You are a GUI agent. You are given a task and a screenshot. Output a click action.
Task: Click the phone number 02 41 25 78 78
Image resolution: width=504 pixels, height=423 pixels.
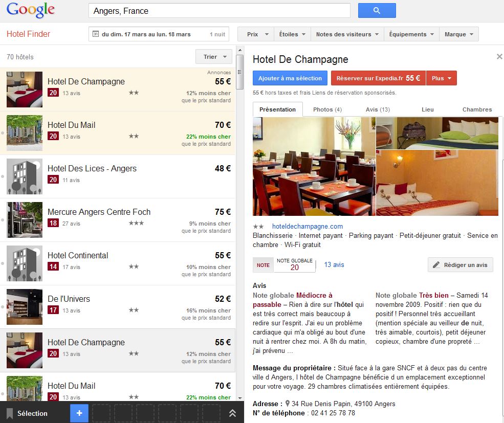pyautogui.click(x=333, y=413)
